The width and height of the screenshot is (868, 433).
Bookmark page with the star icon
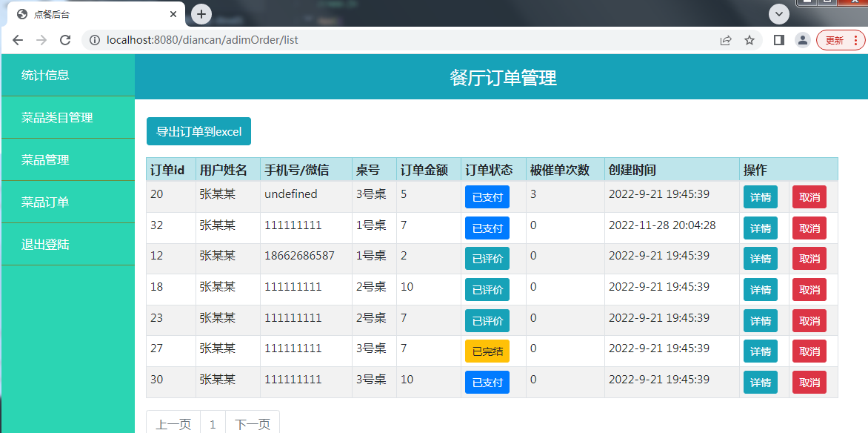pos(750,40)
